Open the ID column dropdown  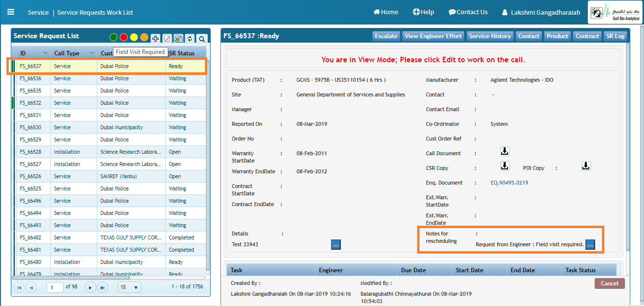pyautogui.click(x=45, y=53)
